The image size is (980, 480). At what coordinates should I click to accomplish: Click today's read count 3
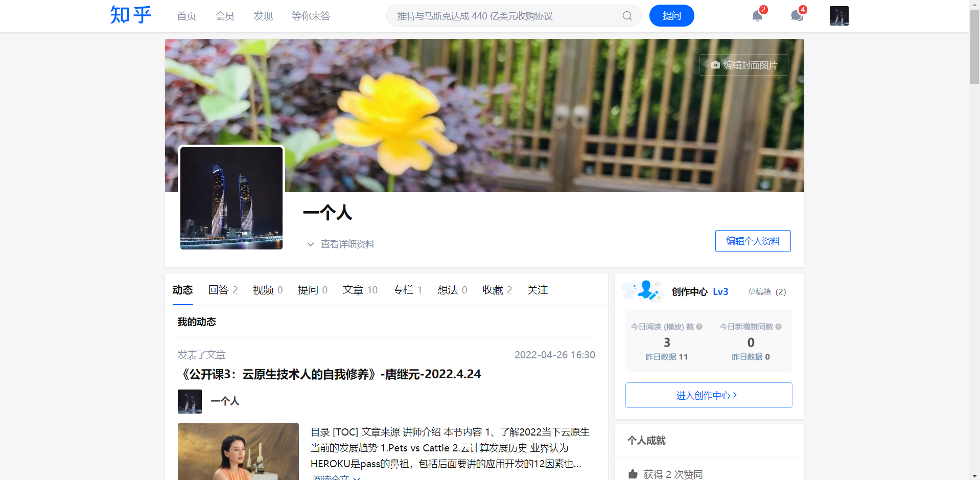point(667,342)
